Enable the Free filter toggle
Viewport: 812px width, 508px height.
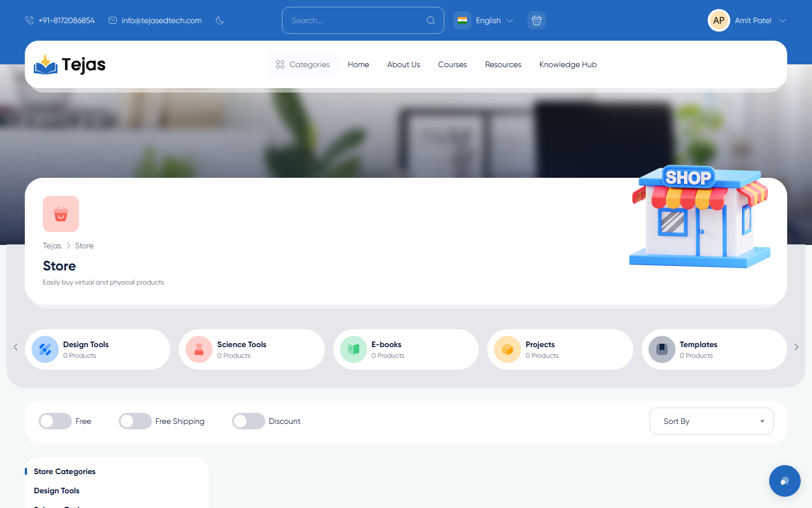pyautogui.click(x=55, y=421)
